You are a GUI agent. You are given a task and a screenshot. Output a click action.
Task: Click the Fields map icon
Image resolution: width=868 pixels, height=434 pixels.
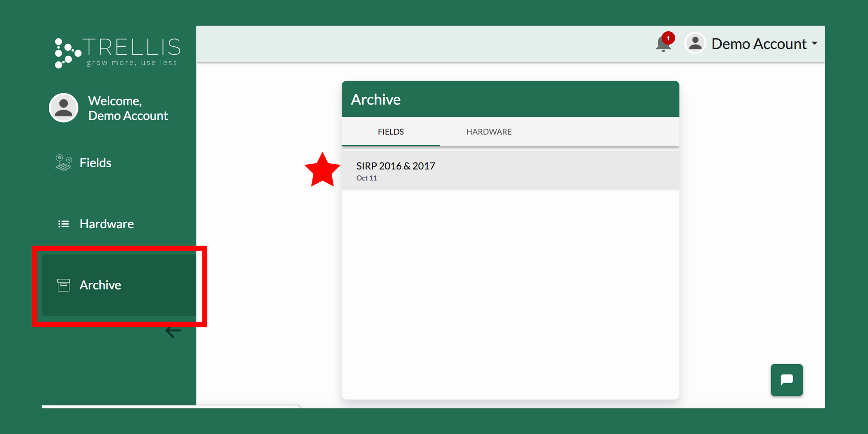point(63,163)
